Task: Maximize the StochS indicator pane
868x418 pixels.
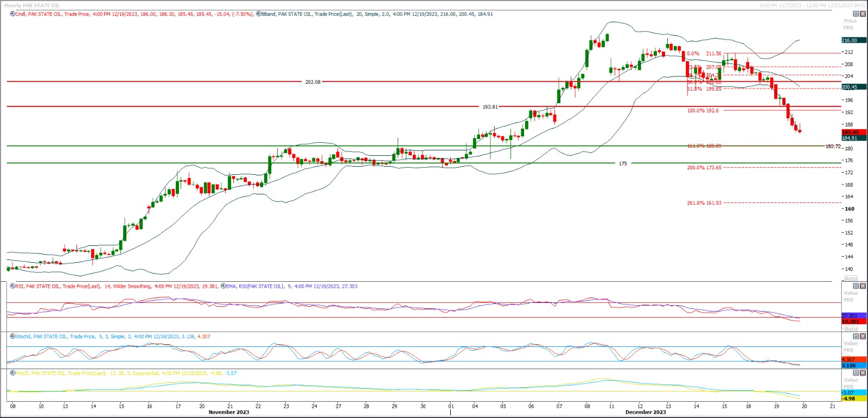Action: tap(856, 337)
